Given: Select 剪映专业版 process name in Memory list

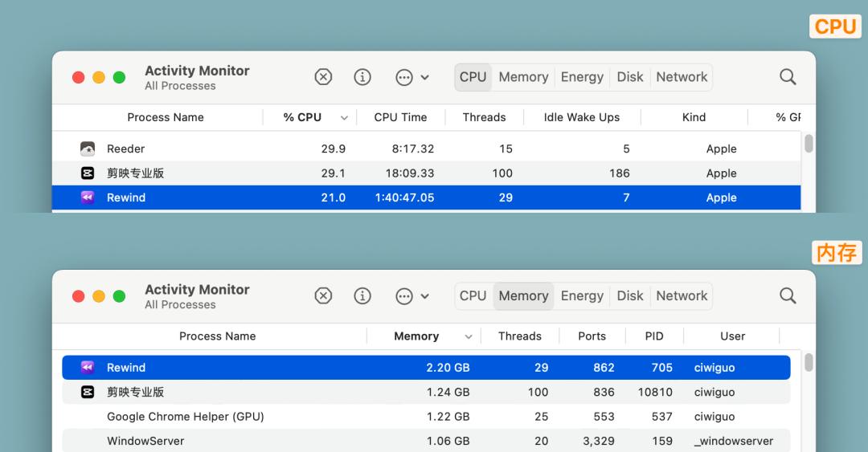Looking at the screenshot, I should pyautogui.click(x=135, y=392).
